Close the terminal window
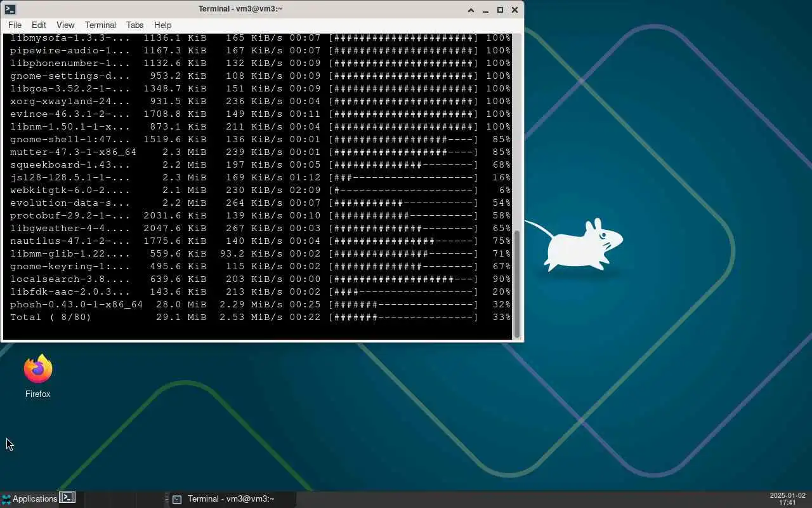Image resolution: width=812 pixels, height=508 pixels. click(514, 10)
